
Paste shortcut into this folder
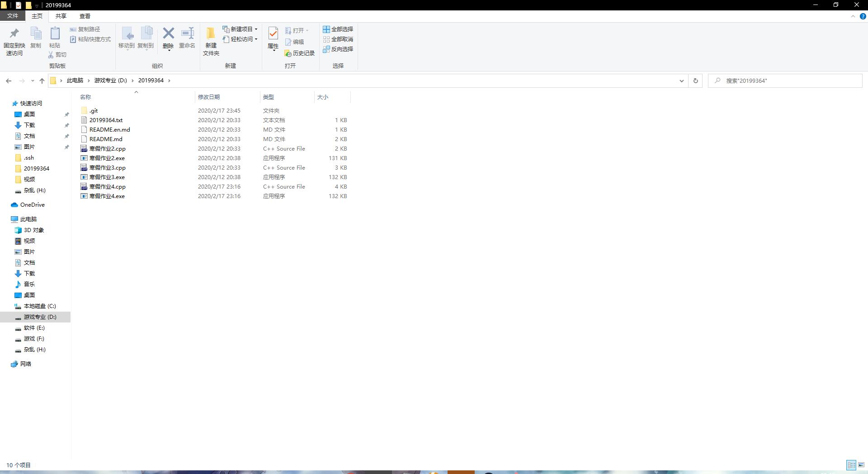pyautogui.click(x=90, y=39)
